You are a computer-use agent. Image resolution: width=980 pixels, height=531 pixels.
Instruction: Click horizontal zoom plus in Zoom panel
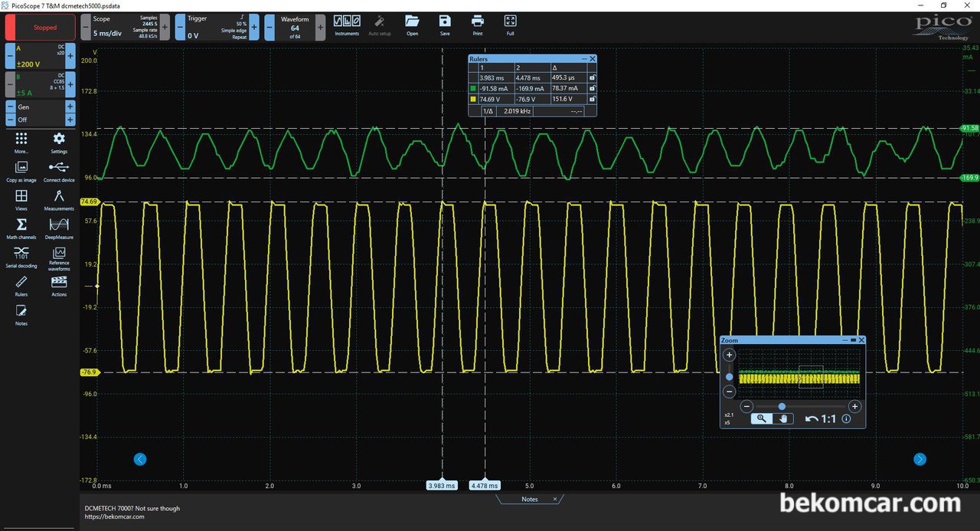[855, 406]
